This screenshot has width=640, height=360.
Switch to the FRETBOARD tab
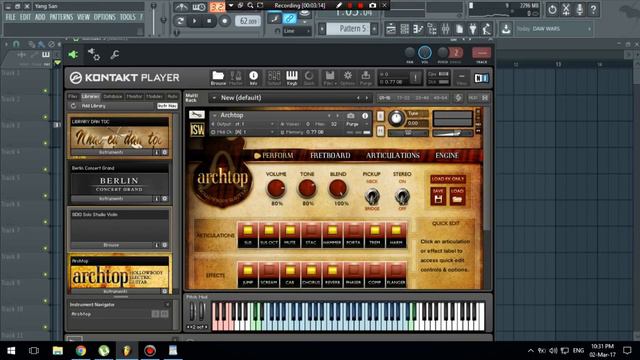330,156
